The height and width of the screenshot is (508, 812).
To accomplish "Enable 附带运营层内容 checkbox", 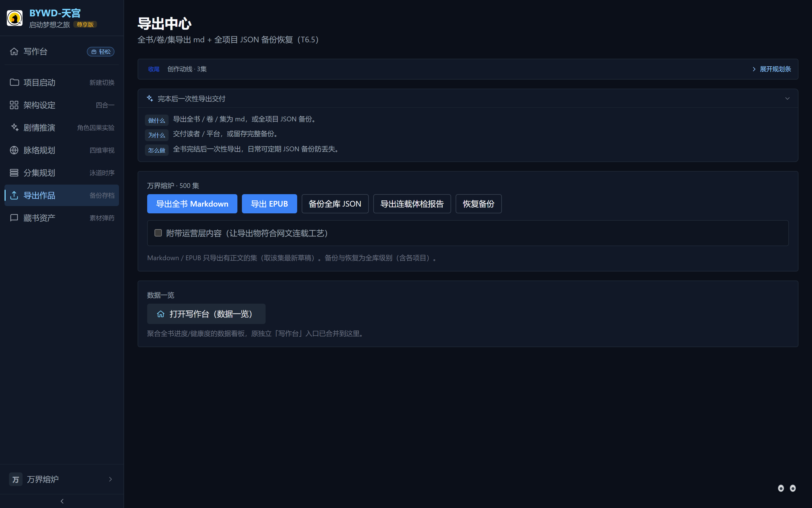I will coord(158,233).
